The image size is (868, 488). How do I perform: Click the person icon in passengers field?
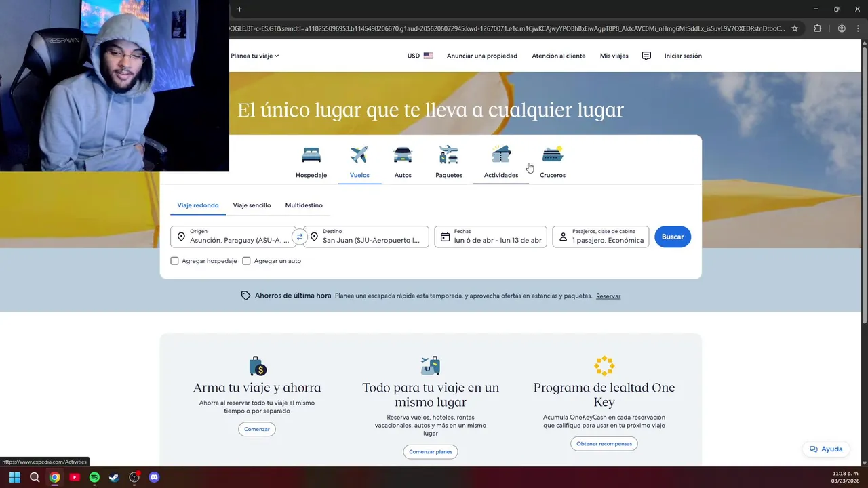(563, 237)
